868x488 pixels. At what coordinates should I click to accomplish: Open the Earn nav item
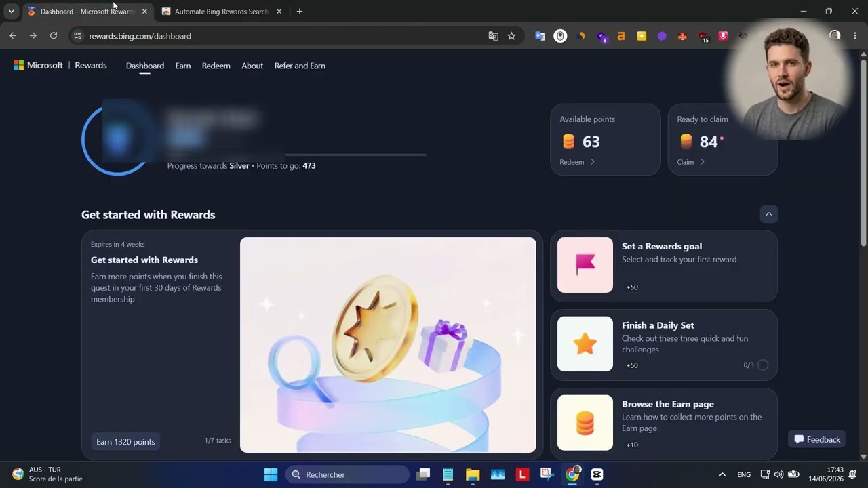coord(183,66)
